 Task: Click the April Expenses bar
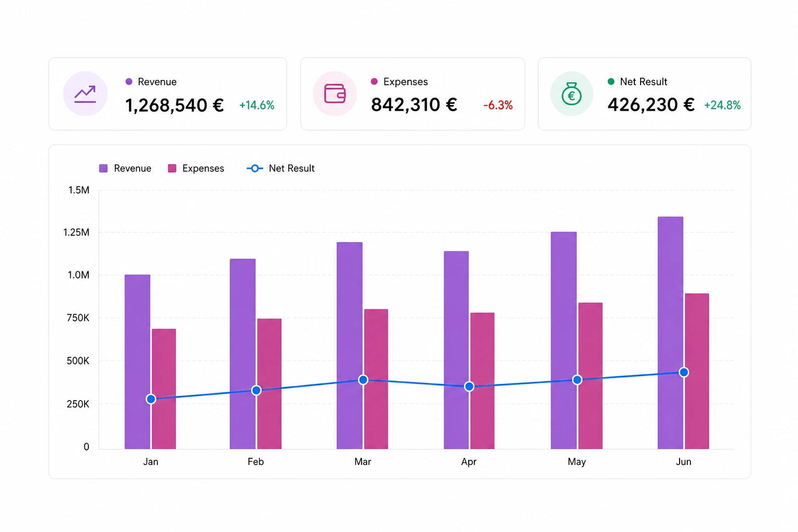(482, 381)
